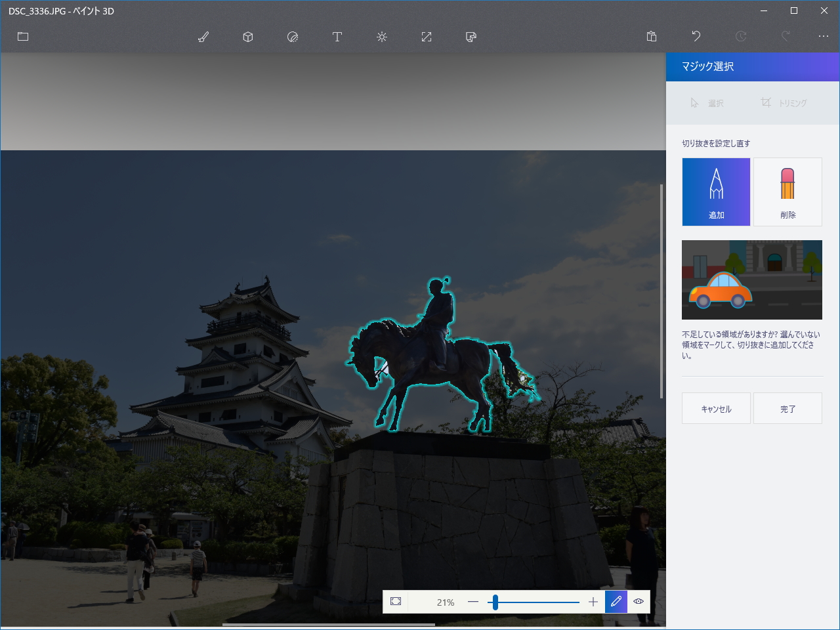The image size is (840, 630).
Task: Open the Stickers tool
Action: 293,37
